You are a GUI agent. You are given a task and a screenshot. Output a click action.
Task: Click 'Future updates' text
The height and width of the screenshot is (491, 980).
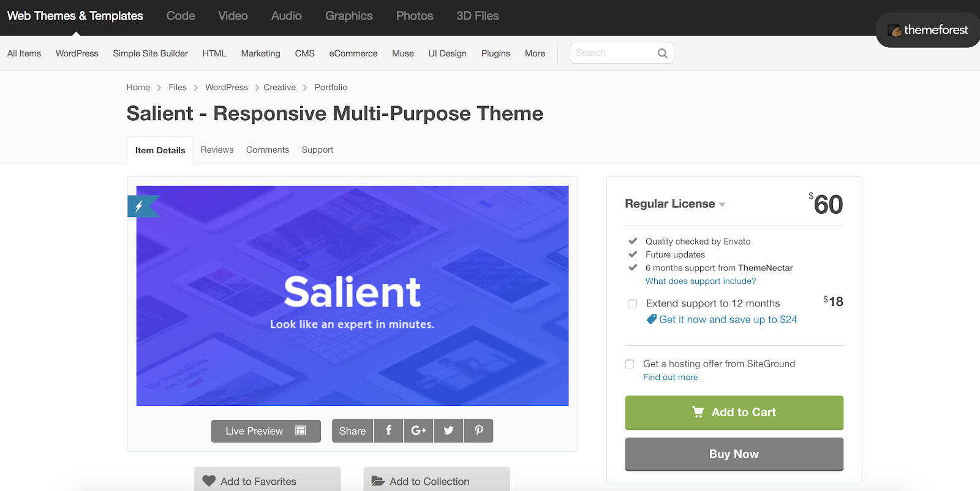675,254
